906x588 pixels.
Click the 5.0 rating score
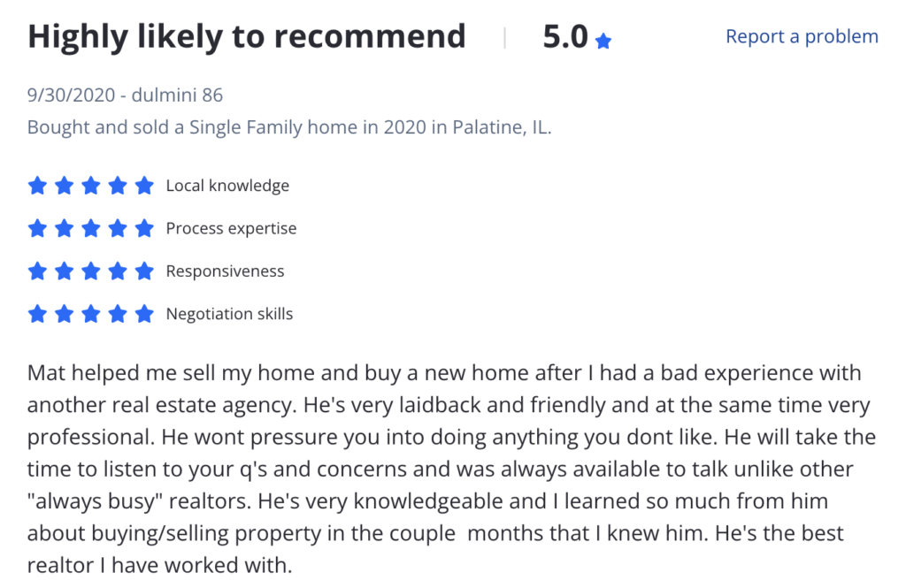pos(565,37)
